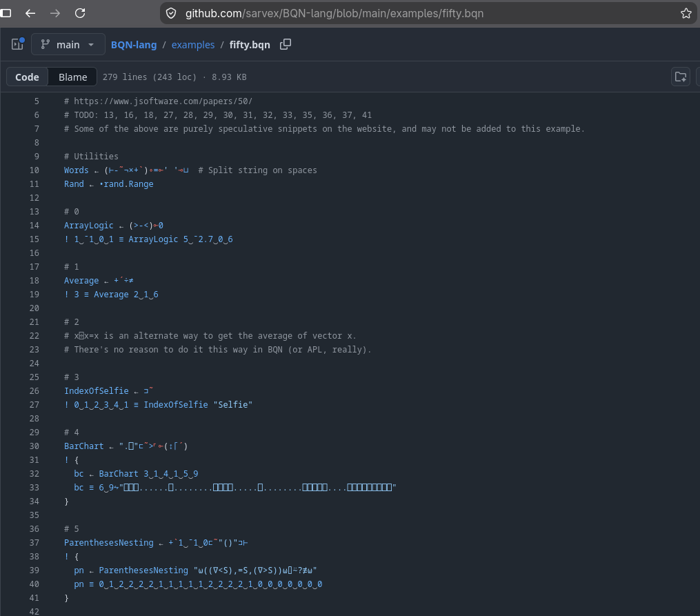Viewport: 700px width, 616px height.
Task: Click 'bc ← BarChart 3‿1‿4‿1‿5‿9' line
Action: (136, 474)
